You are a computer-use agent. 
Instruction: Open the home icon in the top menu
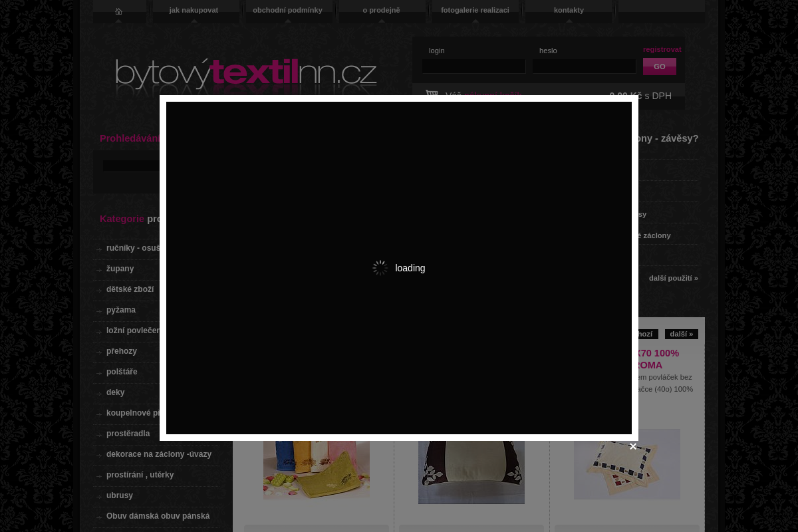[x=119, y=11]
